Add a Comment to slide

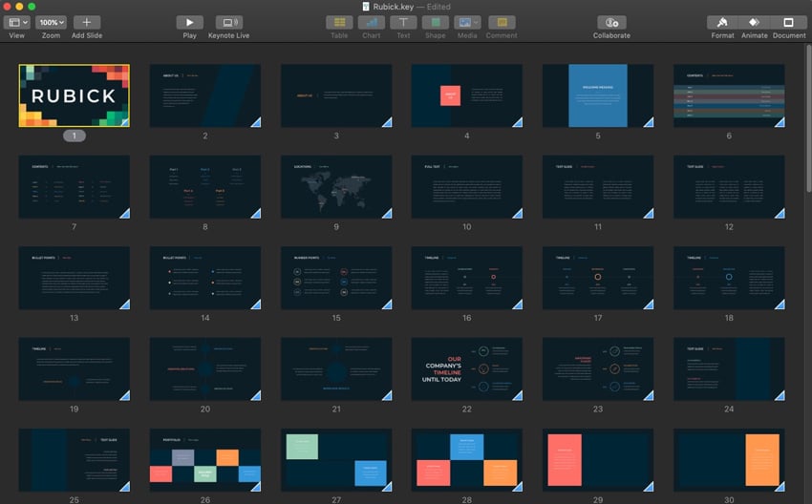[x=502, y=22]
